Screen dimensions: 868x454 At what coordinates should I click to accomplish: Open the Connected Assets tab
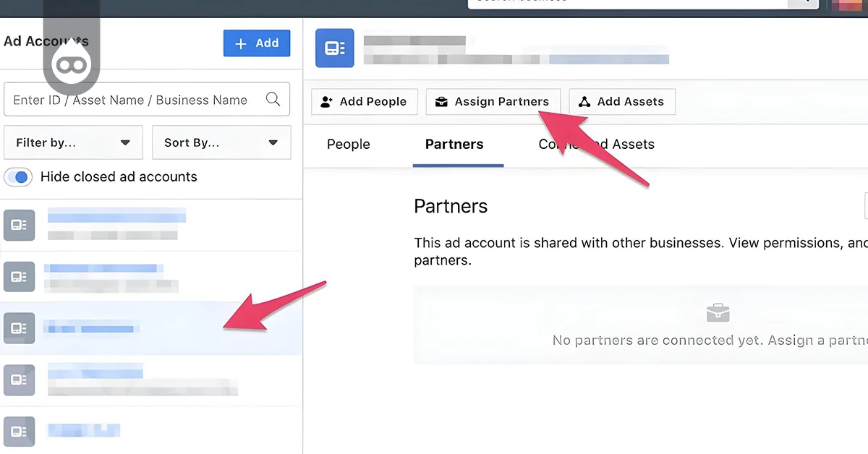596,145
